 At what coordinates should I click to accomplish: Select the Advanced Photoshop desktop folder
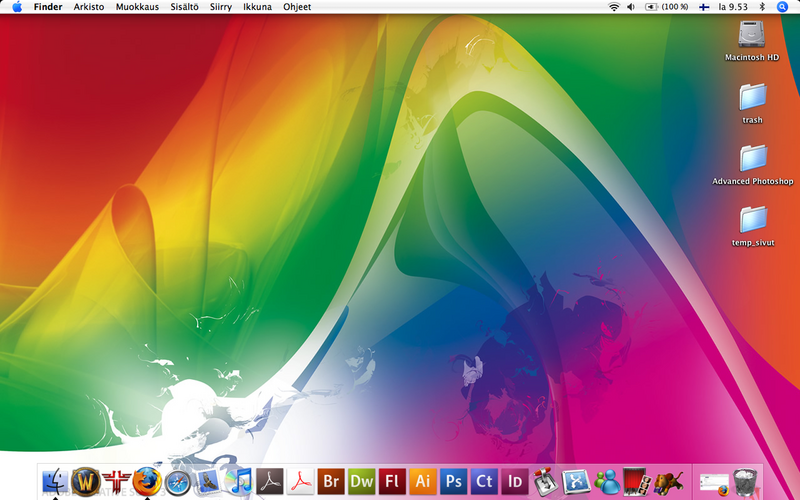pyautogui.click(x=752, y=157)
